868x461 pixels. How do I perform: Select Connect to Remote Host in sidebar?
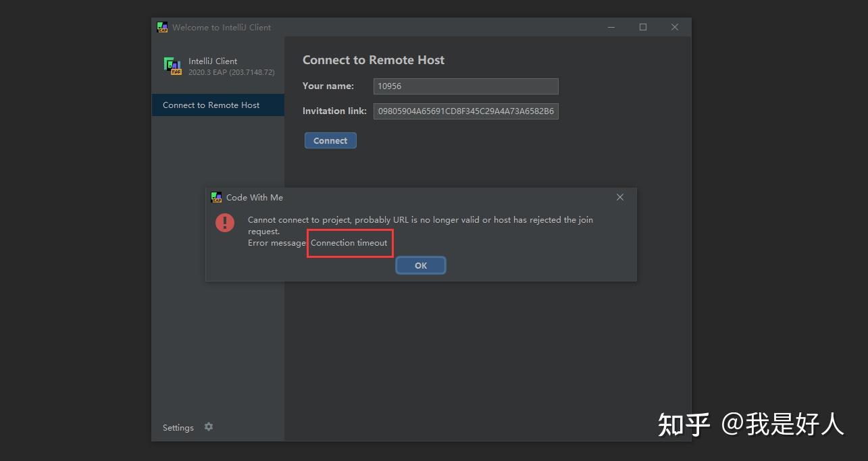point(211,105)
